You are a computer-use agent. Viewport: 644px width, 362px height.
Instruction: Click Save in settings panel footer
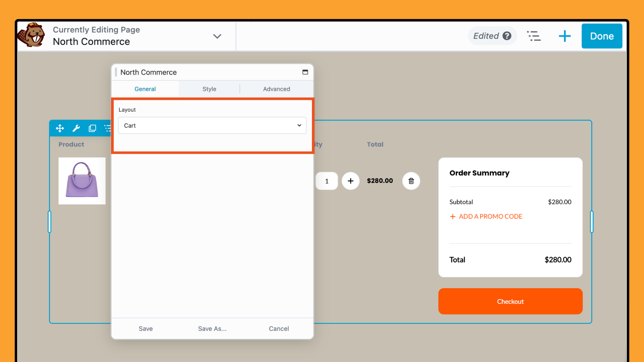click(x=146, y=328)
